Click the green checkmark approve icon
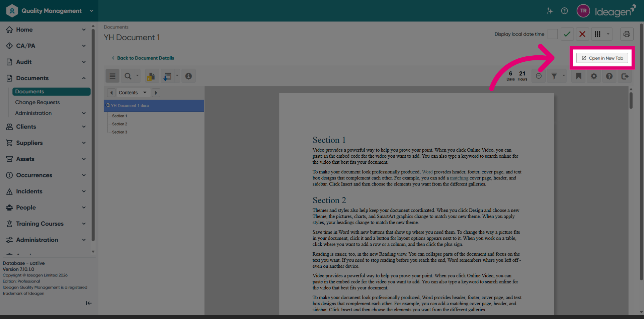 [567, 34]
